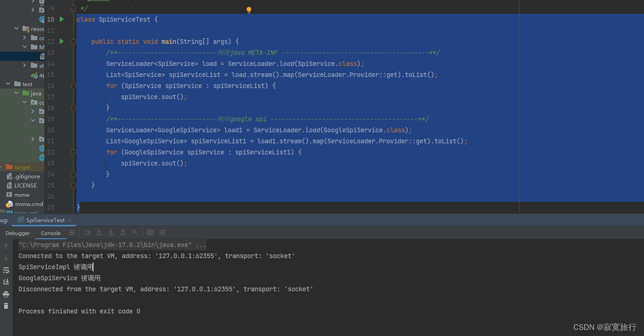Click console Down the Stack Trace arrow
The image size is (644, 336).
[6, 258]
